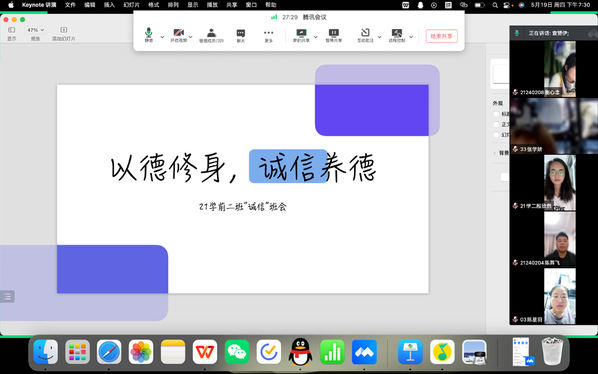Mute microphone in Tencent Meeting toolbar
Viewport: 598px width, 374px height.
[x=149, y=35]
